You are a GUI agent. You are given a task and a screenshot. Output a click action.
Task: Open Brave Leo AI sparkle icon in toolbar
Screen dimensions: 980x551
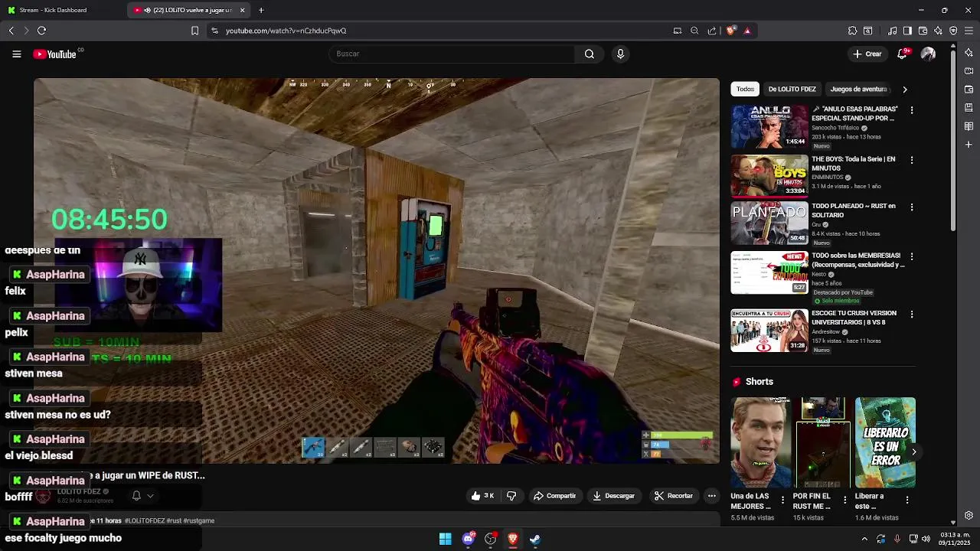pyautogui.click(x=938, y=31)
